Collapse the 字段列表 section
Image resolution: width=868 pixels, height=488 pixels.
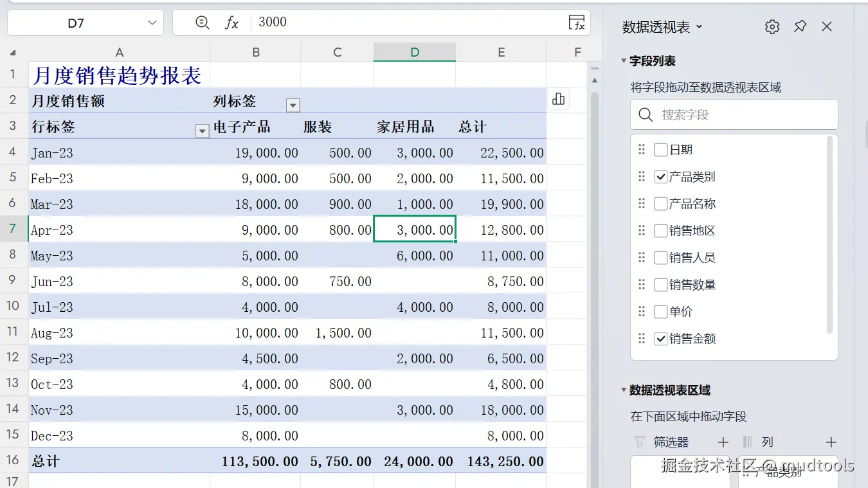(624, 61)
